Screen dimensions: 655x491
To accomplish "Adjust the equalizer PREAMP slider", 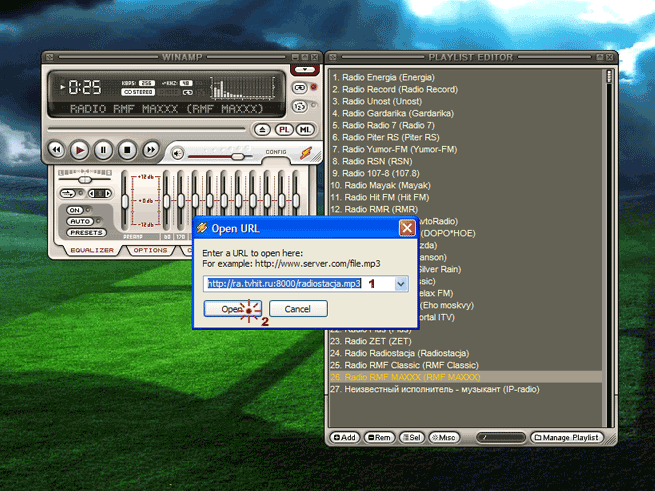I will (x=124, y=201).
